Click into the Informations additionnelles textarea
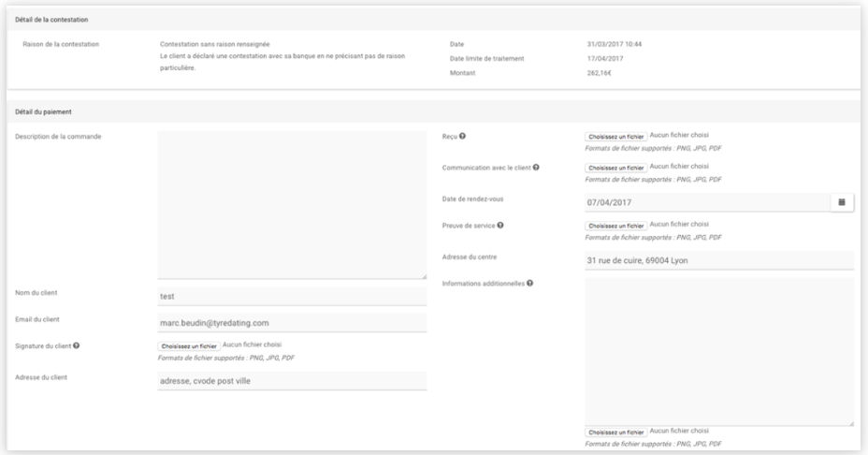The height and width of the screenshot is (455, 868). coord(719,352)
